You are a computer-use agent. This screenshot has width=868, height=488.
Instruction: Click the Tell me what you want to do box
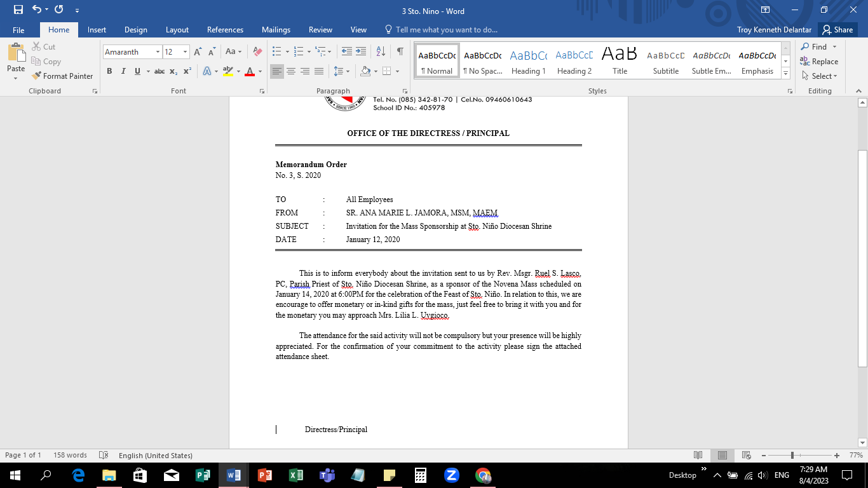click(442, 30)
